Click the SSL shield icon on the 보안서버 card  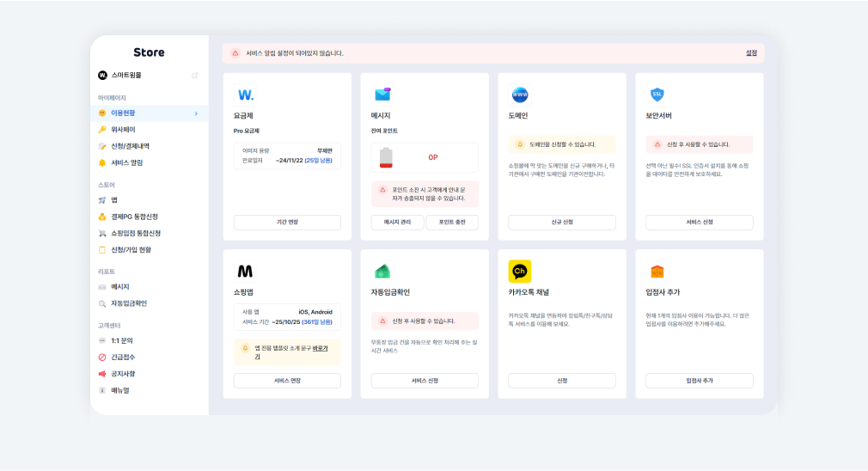point(657,95)
